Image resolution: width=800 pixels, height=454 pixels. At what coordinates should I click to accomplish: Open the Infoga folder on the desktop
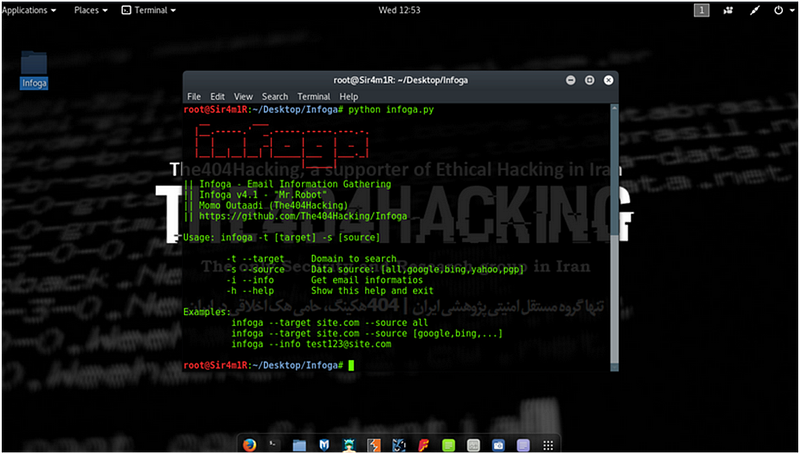pyautogui.click(x=34, y=70)
